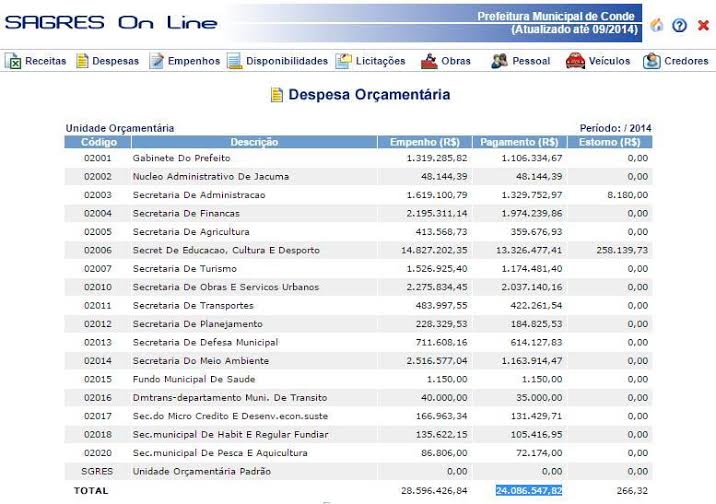Open the Credores menu
This screenshot has width=716, height=504.
(x=686, y=61)
